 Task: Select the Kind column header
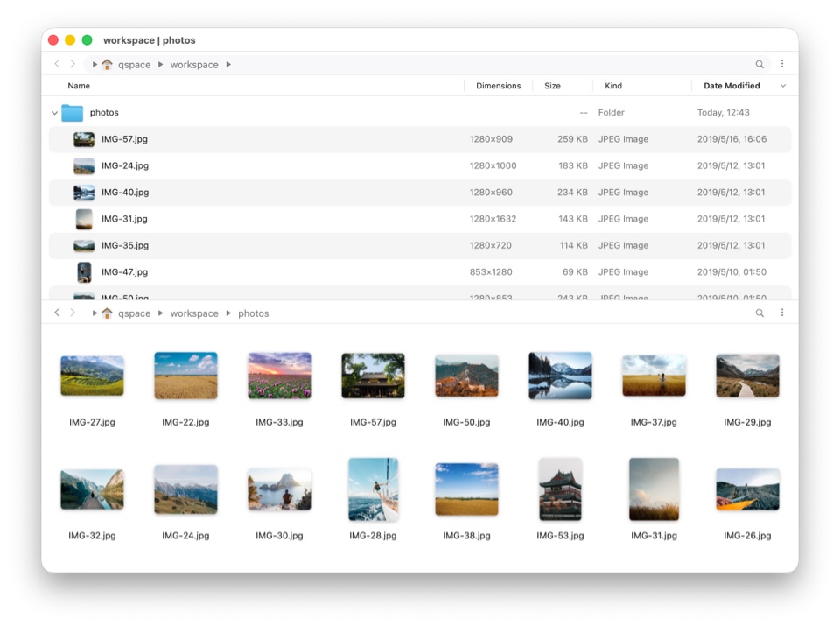[613, 86]
